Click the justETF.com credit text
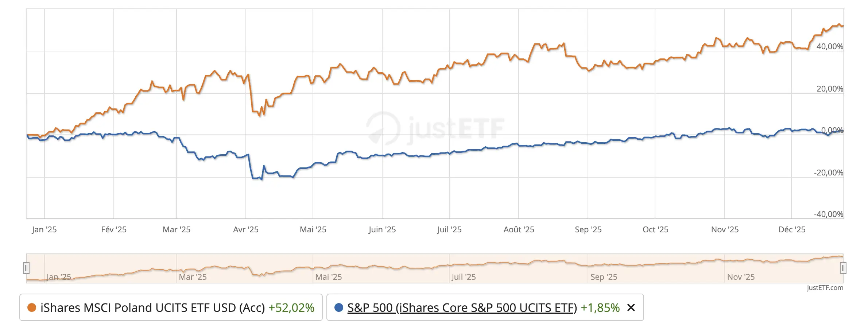Screen dimensions: 868x329 click(825, 288)
